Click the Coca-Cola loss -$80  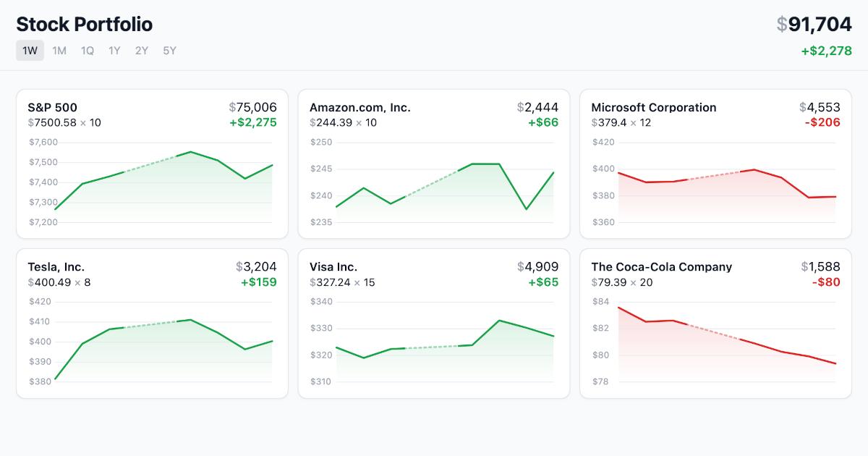click(x=826, y=282)
